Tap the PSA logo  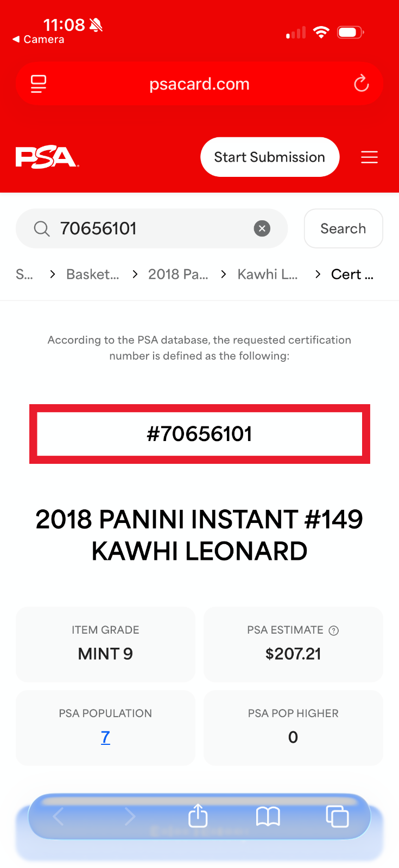click(47, 157)
